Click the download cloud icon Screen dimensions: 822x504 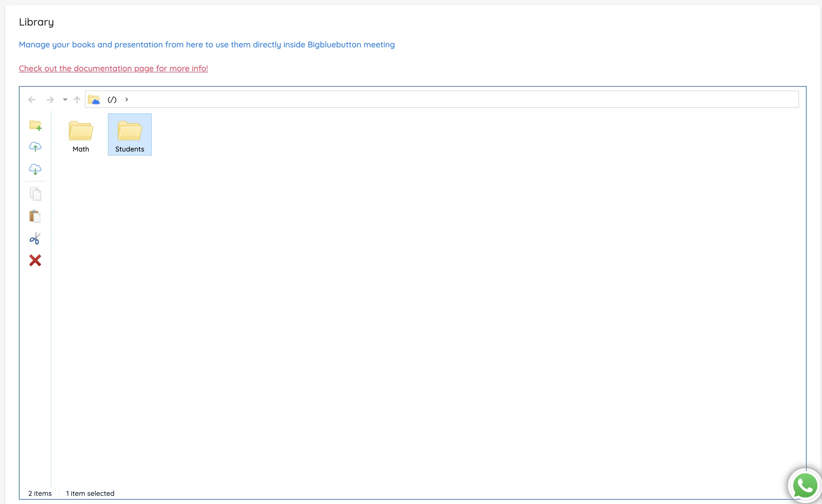pyautogui.click(x=35, y=169)
